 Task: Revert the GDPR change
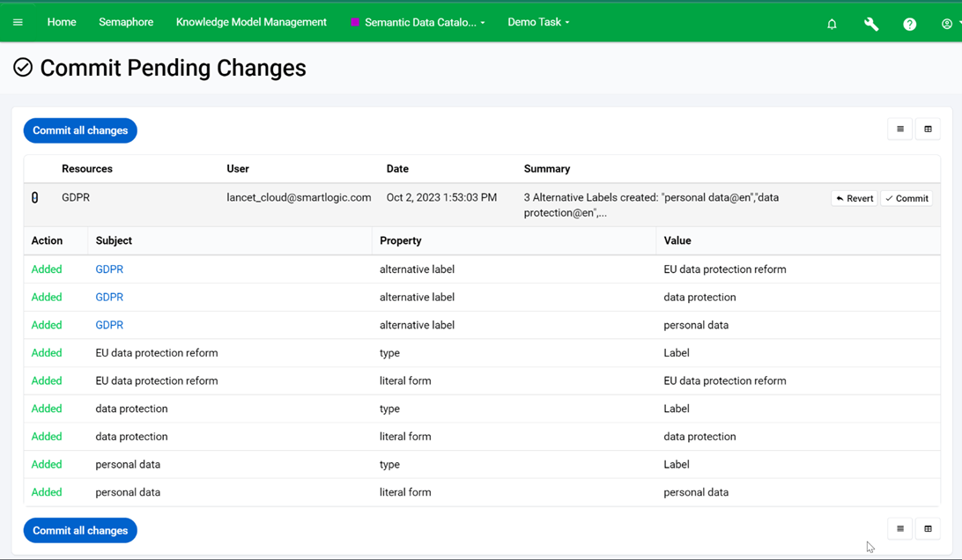855,199
